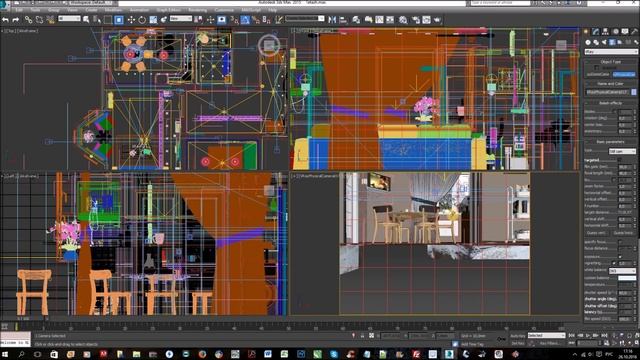640x360 pixels.
Task: Click the Use Pivot Point Center icon
Action: point(198,19)
